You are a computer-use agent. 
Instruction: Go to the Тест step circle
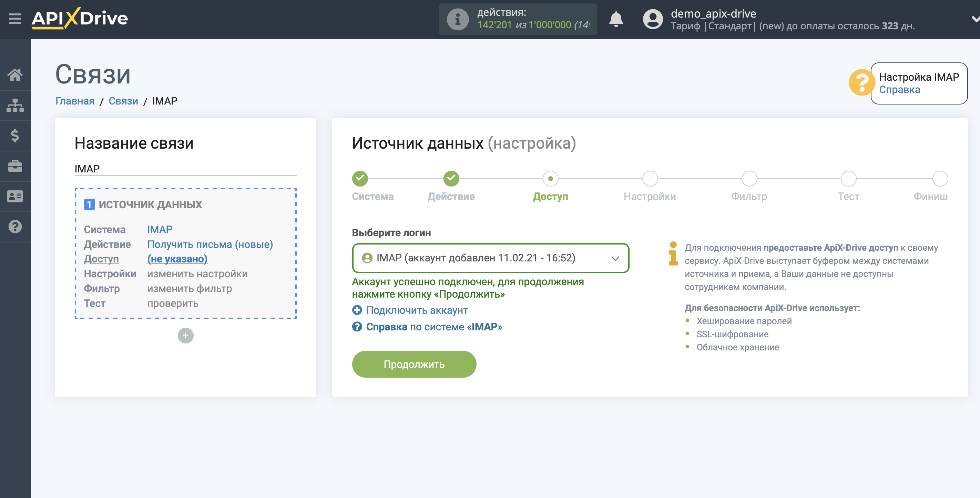(848, 179)
